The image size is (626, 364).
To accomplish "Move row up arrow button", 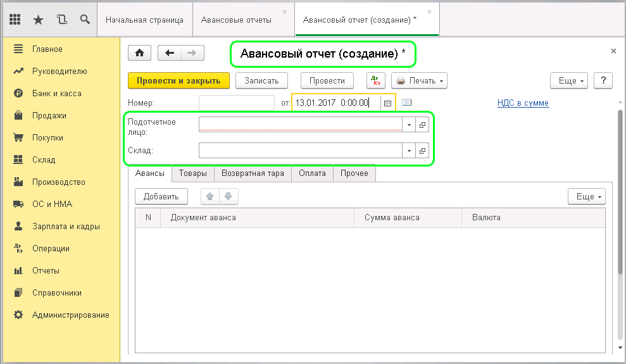I will pyautogui.click(x=210, y=196).
